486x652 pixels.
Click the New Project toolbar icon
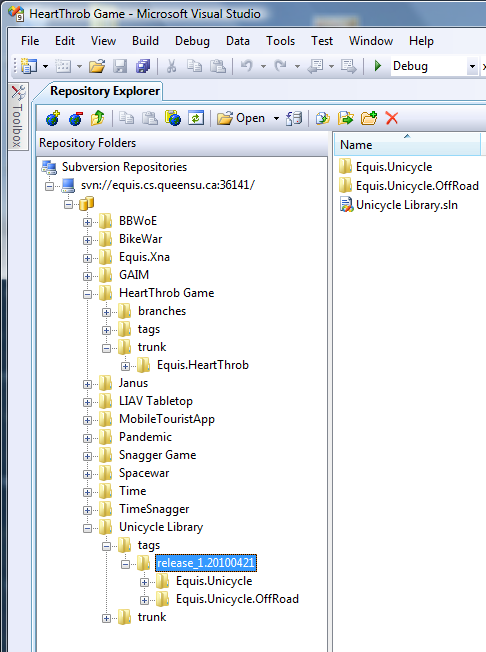coord(29,66)
